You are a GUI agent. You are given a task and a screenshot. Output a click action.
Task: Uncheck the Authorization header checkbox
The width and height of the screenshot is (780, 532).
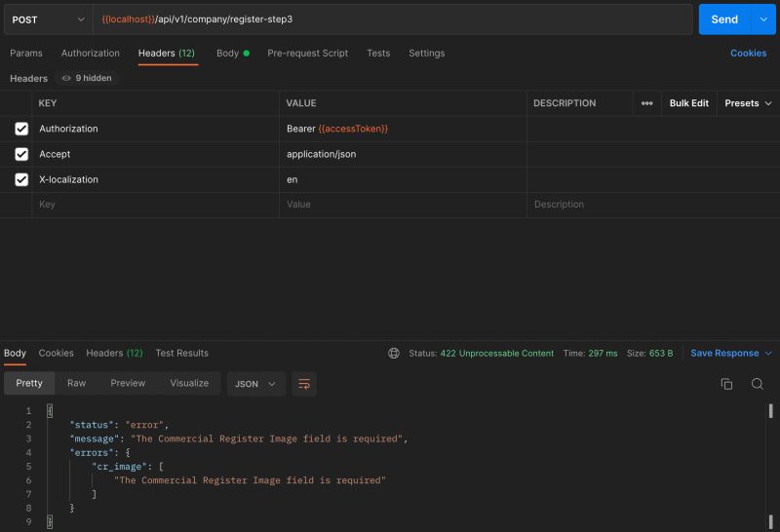click(21, 129)
